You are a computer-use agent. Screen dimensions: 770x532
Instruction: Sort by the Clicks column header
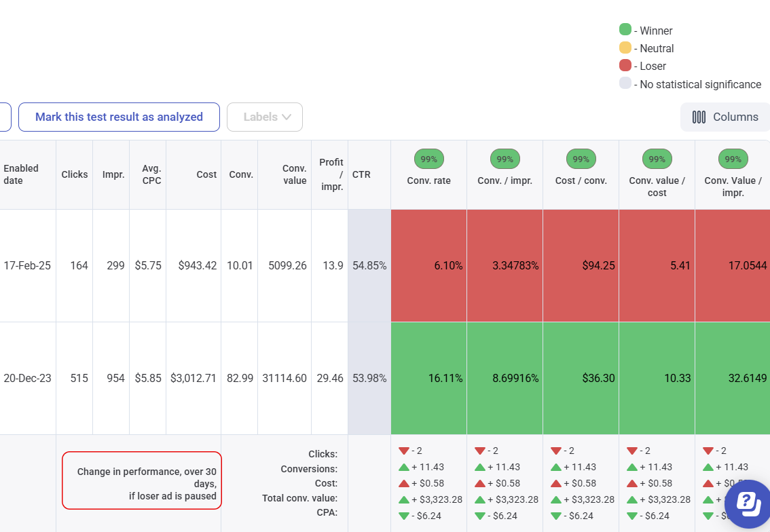pos(74,174)
